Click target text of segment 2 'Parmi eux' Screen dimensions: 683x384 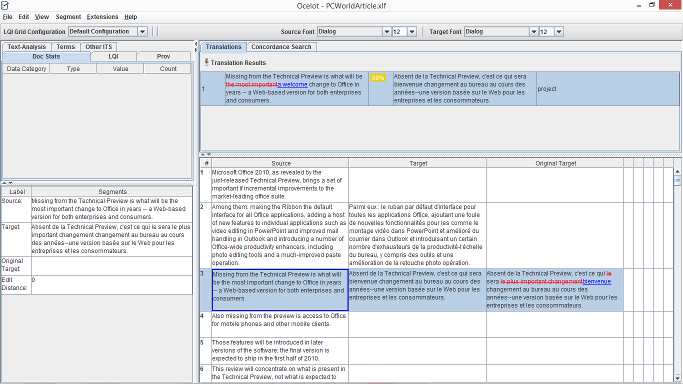417,235
